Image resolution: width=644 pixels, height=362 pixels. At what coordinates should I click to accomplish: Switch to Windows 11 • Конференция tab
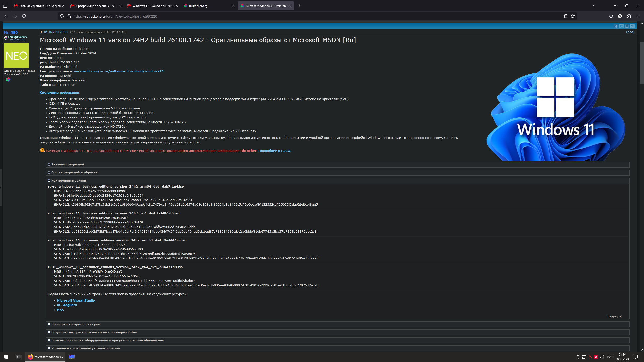click(151, 6)
